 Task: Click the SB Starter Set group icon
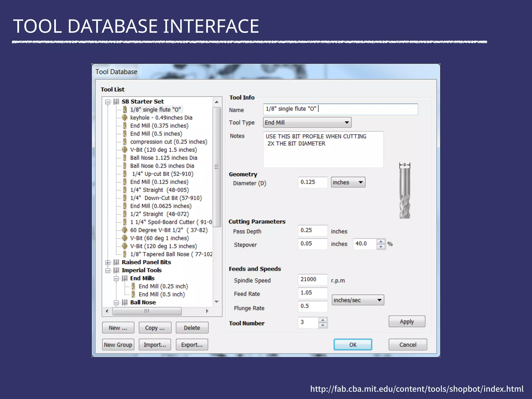(x=116, y=102)
